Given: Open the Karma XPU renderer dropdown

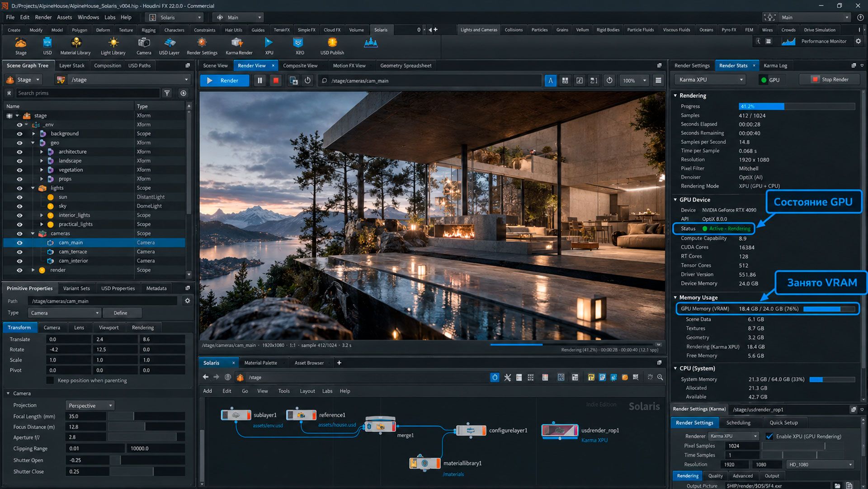Looking at the screenshot, I should pos(733,436).
